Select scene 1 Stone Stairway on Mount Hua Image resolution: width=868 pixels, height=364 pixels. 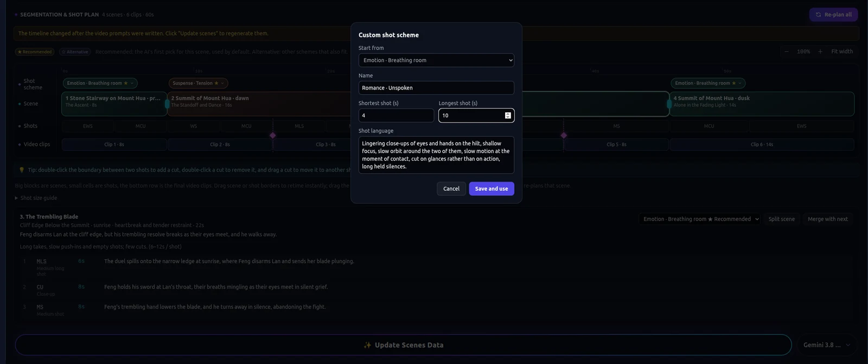114,104
